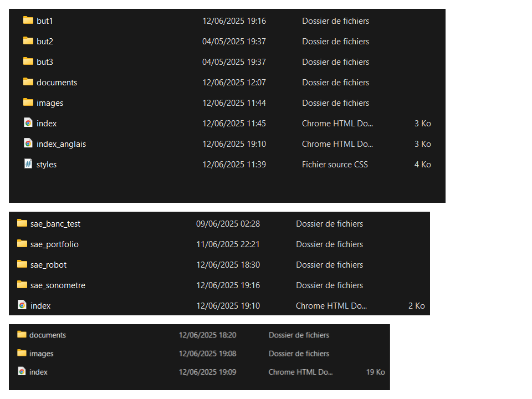The image size is (532, 399).
Task: Select the index file dated 12/06/2025 11:45
Action: (x=47, y=124)
